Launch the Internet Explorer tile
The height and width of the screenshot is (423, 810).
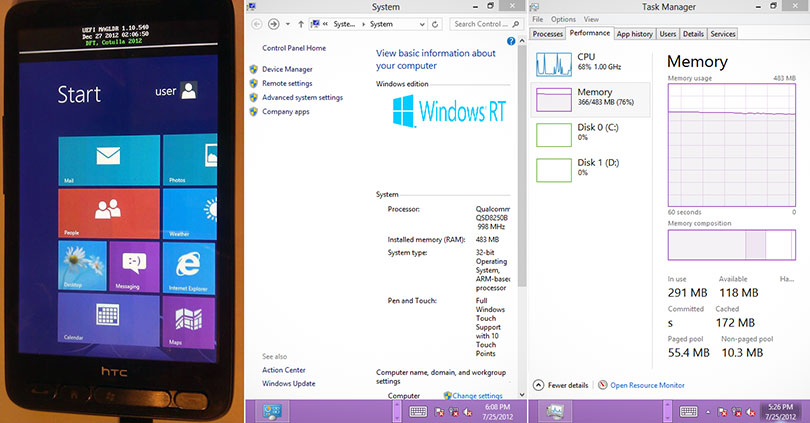(187, 264)
